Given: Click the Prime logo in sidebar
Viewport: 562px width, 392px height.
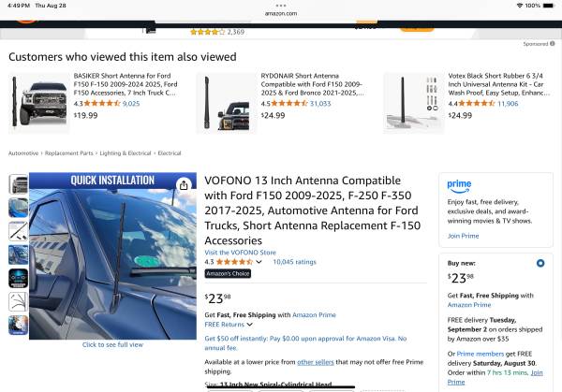Looking at the screenshot, I should tap(459, 186).
